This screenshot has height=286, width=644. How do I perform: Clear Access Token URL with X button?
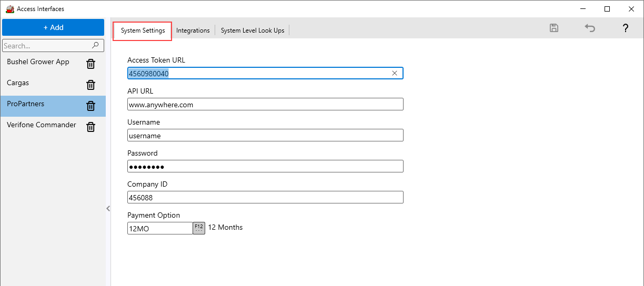click(395, 74)
